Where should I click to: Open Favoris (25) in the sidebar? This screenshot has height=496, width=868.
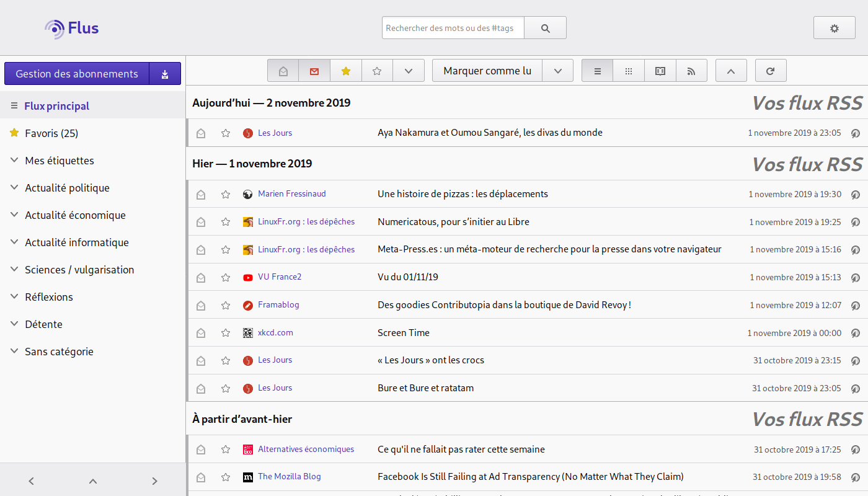[51, 133]
